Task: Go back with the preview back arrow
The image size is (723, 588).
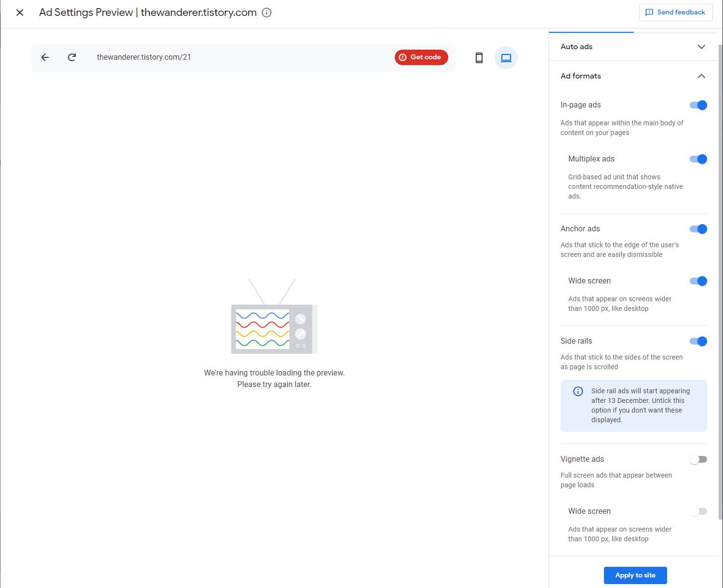Action: pos(45,57)
